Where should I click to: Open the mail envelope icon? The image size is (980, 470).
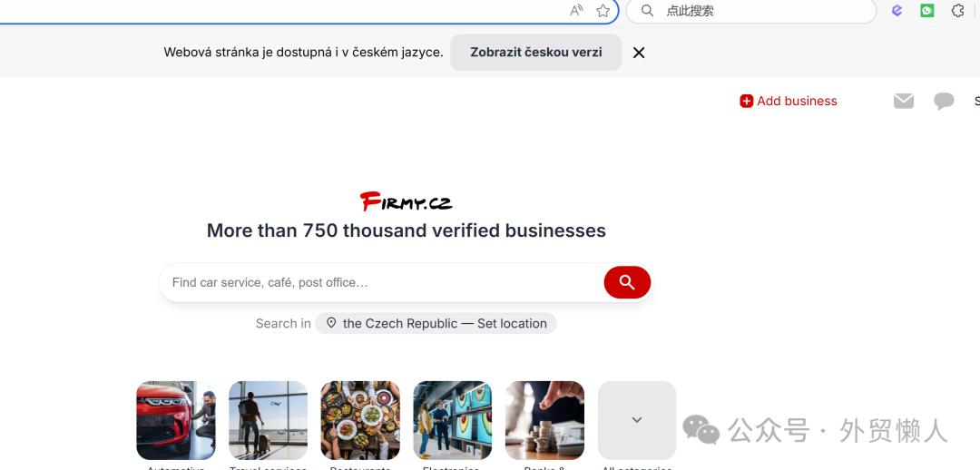click(x=903, y=101)
